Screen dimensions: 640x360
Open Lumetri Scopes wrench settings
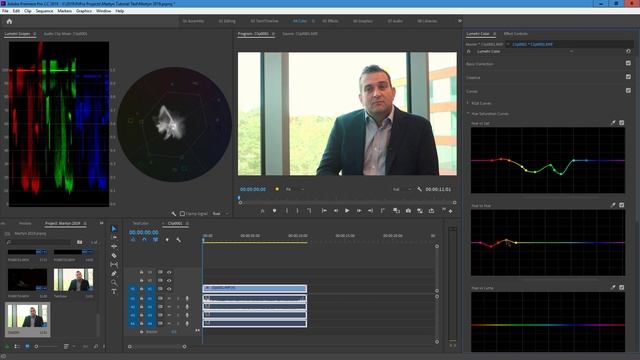point(173,213)
